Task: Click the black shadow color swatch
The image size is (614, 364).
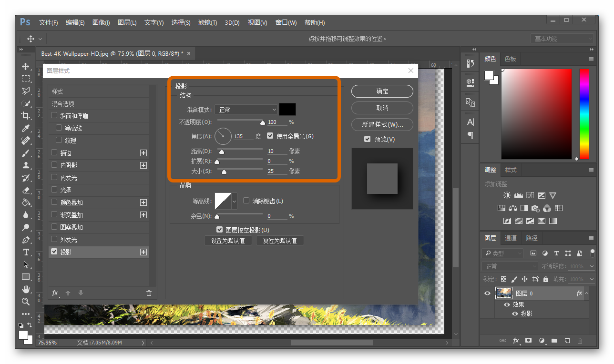Action: (287, 109)
